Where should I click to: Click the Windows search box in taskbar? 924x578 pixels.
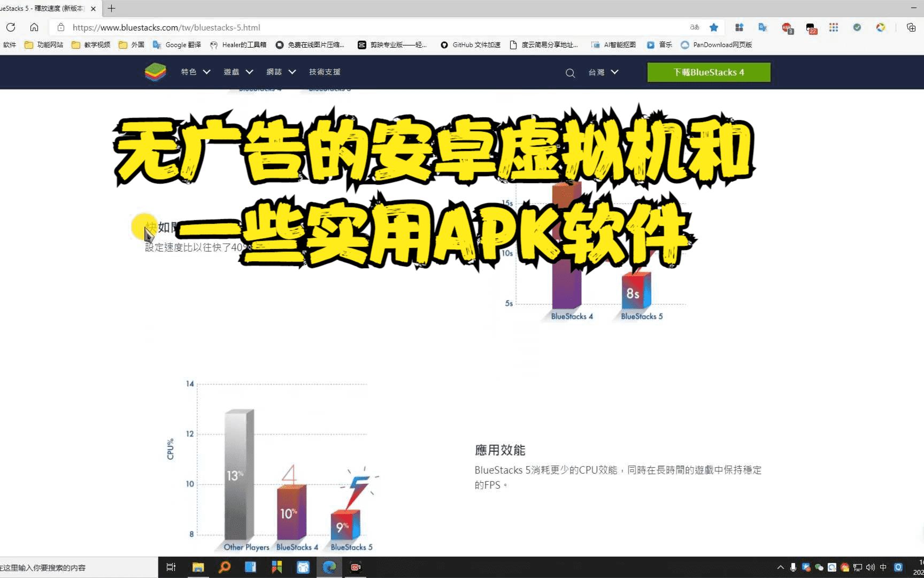click(x=79, y=567)
